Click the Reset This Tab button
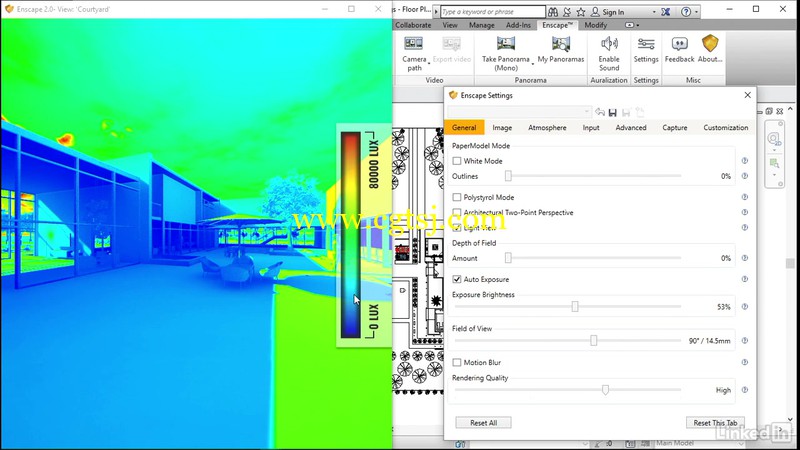Image resolution: width=800 pixels, height=450 pixels. (x=715, y=422)
